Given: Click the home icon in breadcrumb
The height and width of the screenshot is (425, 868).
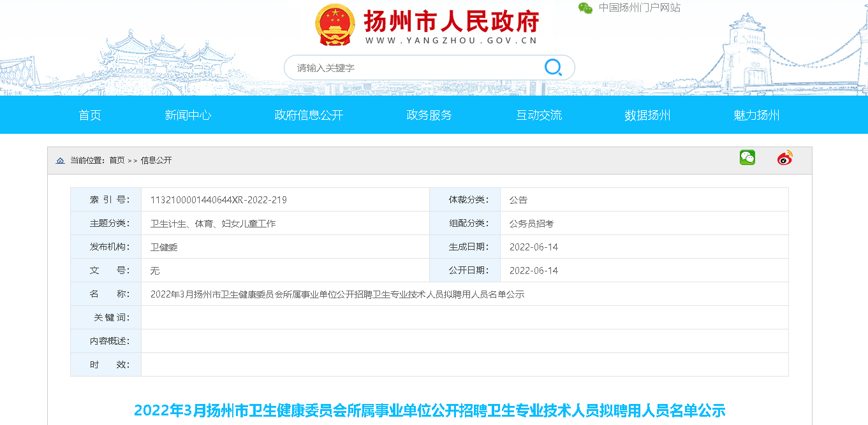Looking at the screenshot, I should (61, 161).
